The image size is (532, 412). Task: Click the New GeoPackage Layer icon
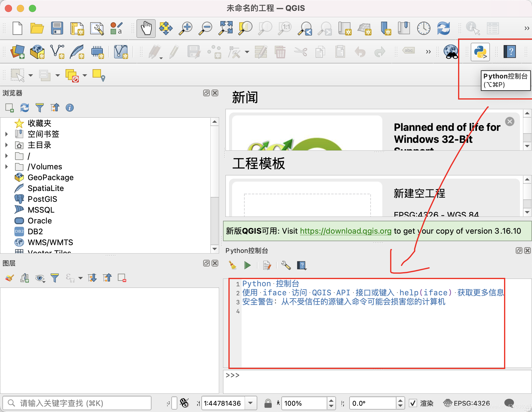(x=37, y=52)
